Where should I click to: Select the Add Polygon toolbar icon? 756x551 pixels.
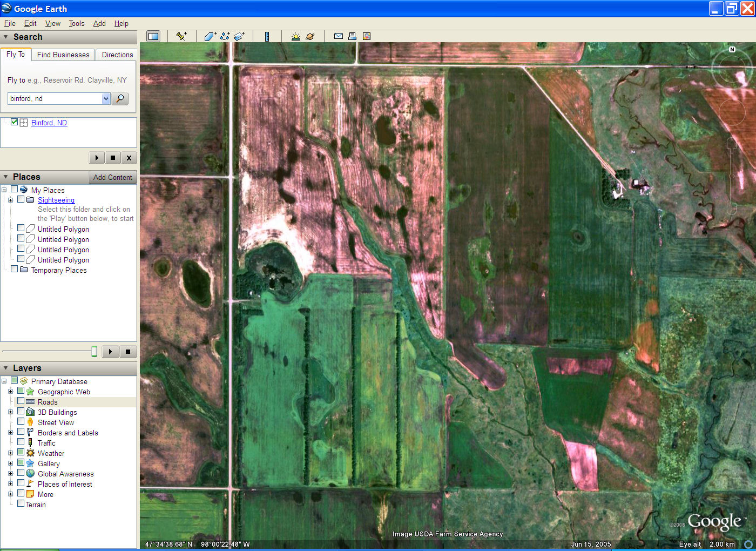(x=211, y=36)
